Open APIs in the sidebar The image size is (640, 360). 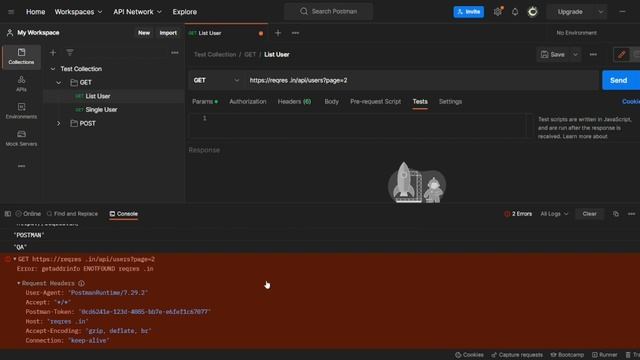click(x=21, y=84)
